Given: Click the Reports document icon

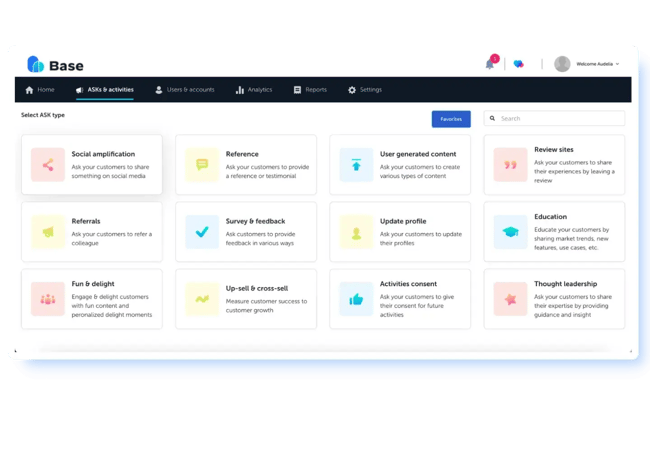Looking at the screenshot, I should click(297, 90).
